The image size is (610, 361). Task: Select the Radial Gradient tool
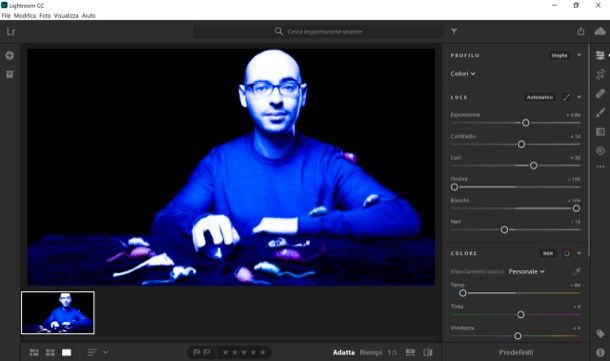600,151
